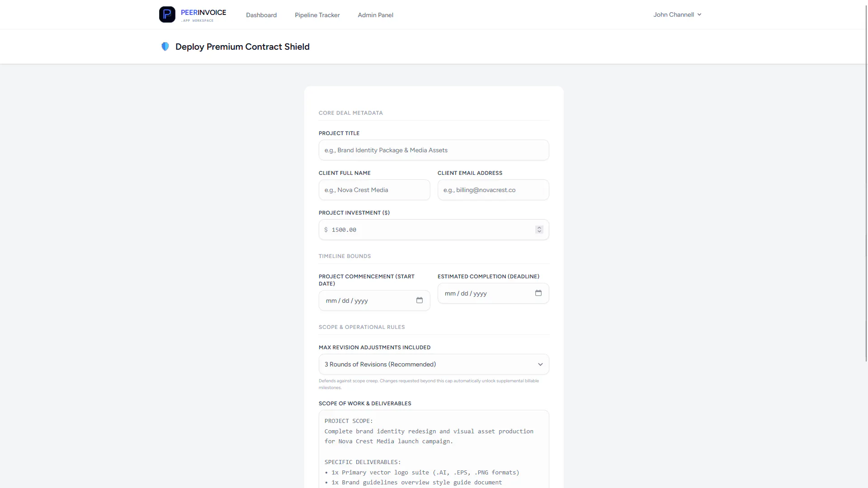
Task: Click the Project Investment amount field
Action: (434, 230)
